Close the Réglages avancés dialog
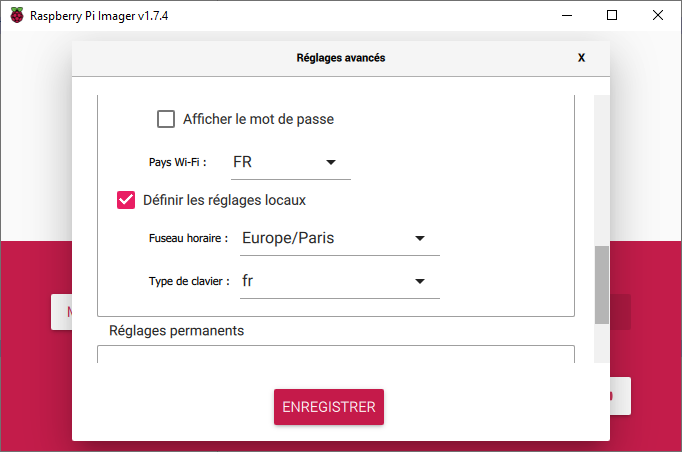This screenshot has width=682, height=452. (x=581, y=58)
